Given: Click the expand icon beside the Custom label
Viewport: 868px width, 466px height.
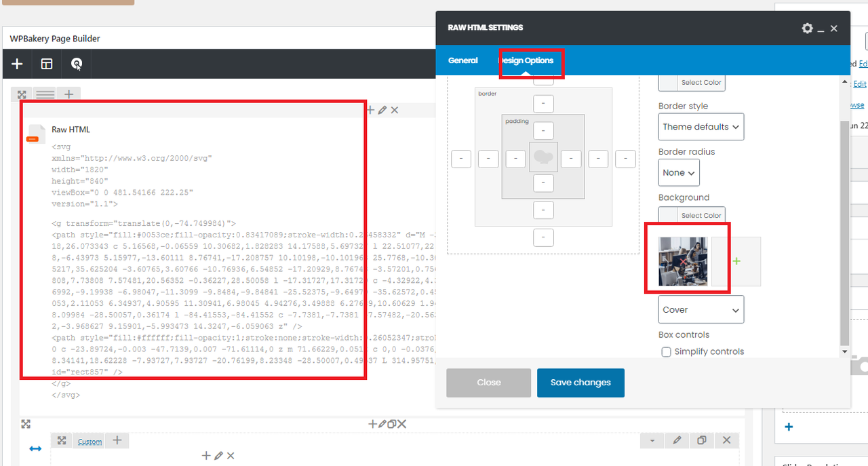Looking at the screenshot, I should (x=62, y=441).
